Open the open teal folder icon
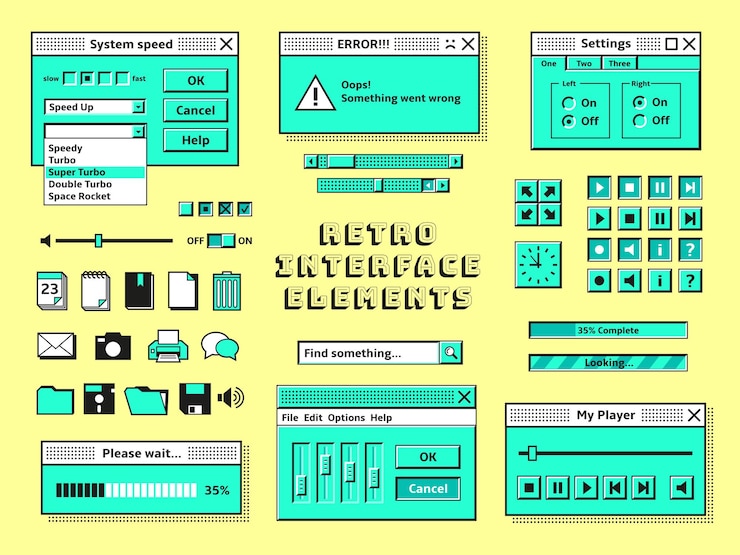This screenshot has height=555, width=740. point(146,400)
